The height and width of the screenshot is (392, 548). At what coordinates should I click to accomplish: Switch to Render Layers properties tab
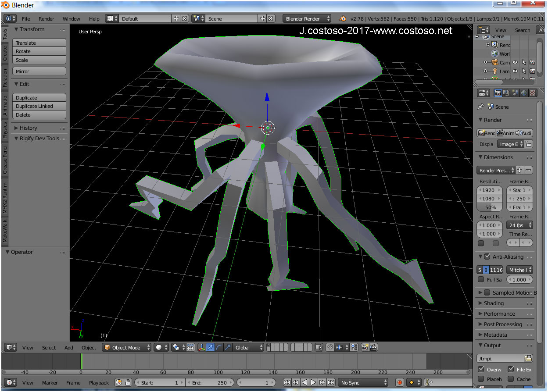pyautogui.click(x=506, y=93)
